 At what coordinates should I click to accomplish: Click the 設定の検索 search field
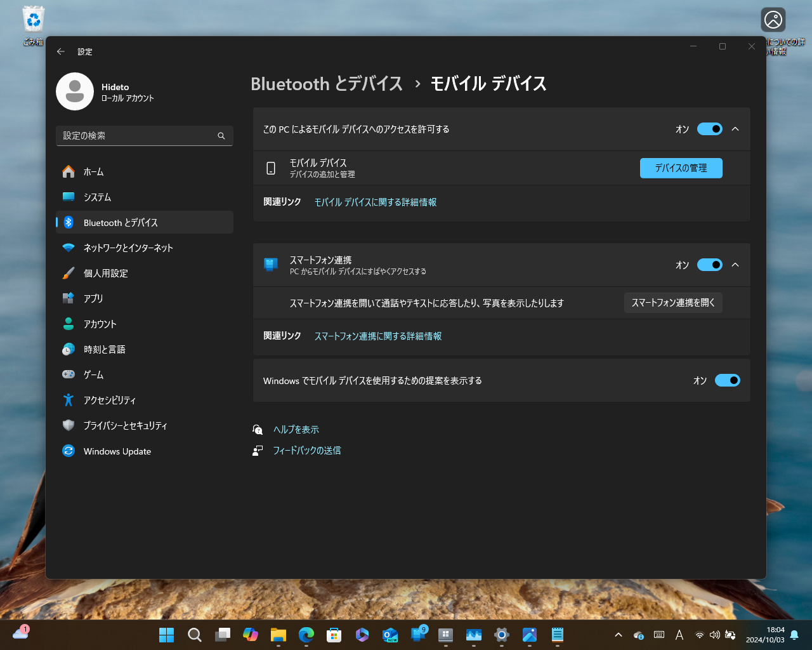pyautogui.click(x=144, y=135)
